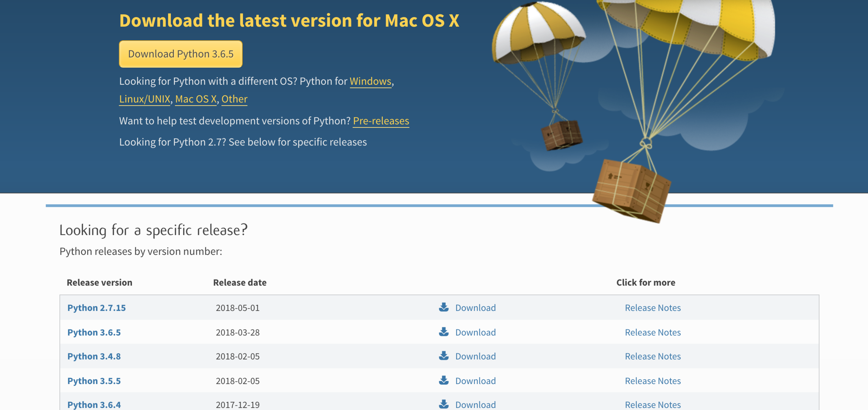Open the Windows download link
The image size is (868, 410).
[370, 81]
